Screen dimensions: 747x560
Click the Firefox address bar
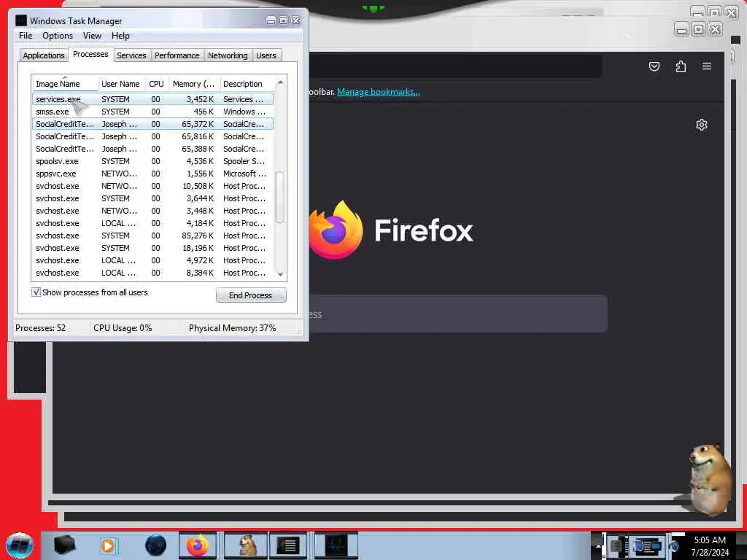point(455,66)
